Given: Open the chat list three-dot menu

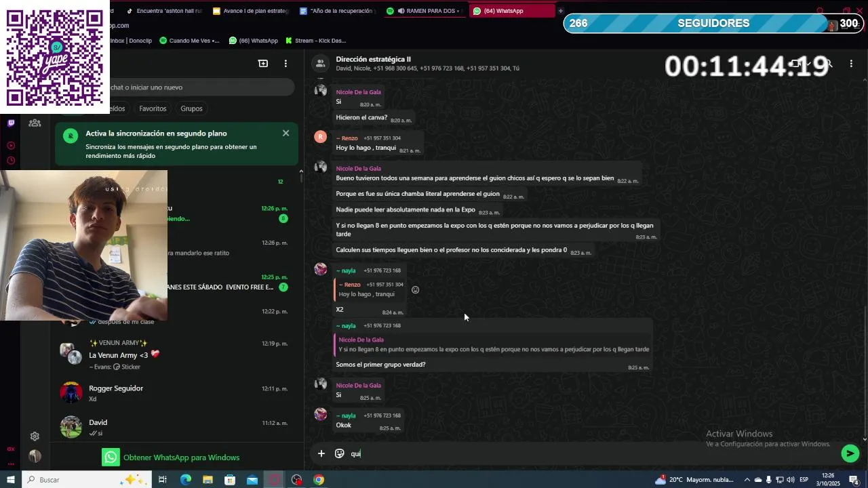Looking at the screenshot, I should (285, 64).
